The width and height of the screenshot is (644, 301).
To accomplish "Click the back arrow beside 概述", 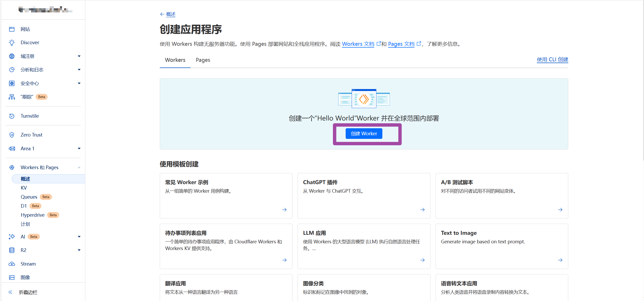I will (162, 14).
